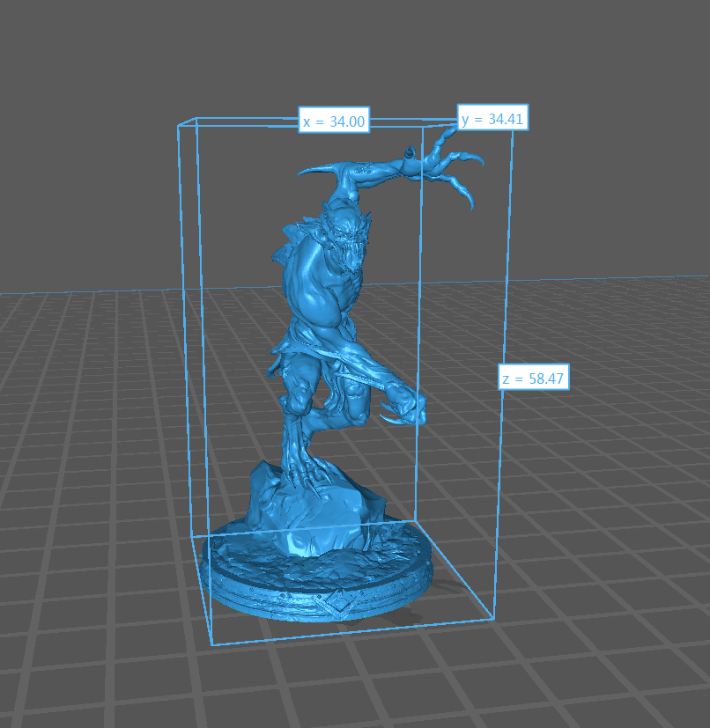This screenshot has width=710, height=728.
Task: Click the bounding box top-left front corner
Action: click(x=179, y=126)
